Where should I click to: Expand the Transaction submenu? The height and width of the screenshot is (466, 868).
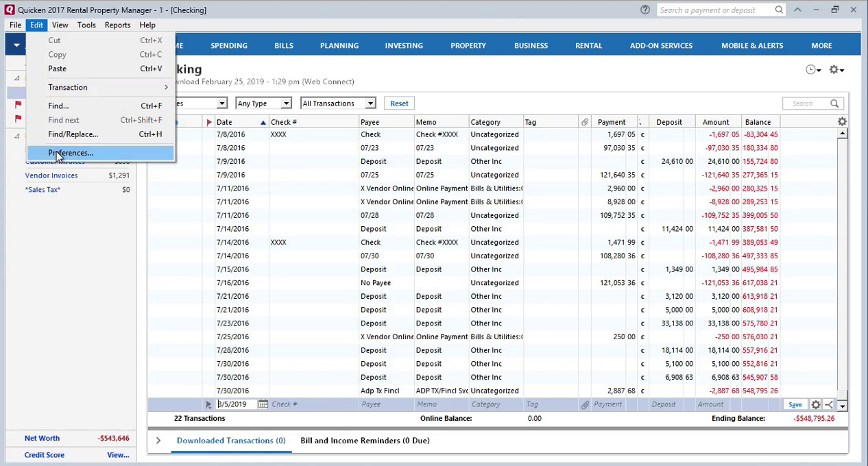(x=101, y=87)
